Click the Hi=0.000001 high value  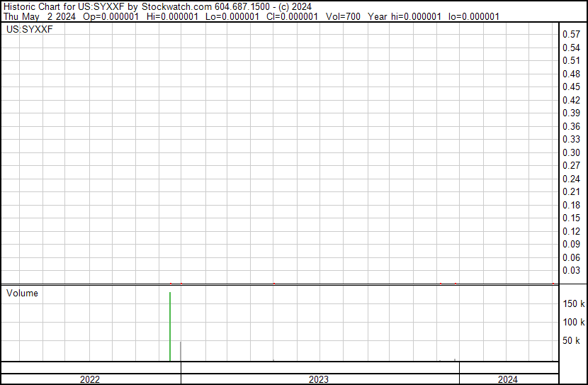point(172,17)
